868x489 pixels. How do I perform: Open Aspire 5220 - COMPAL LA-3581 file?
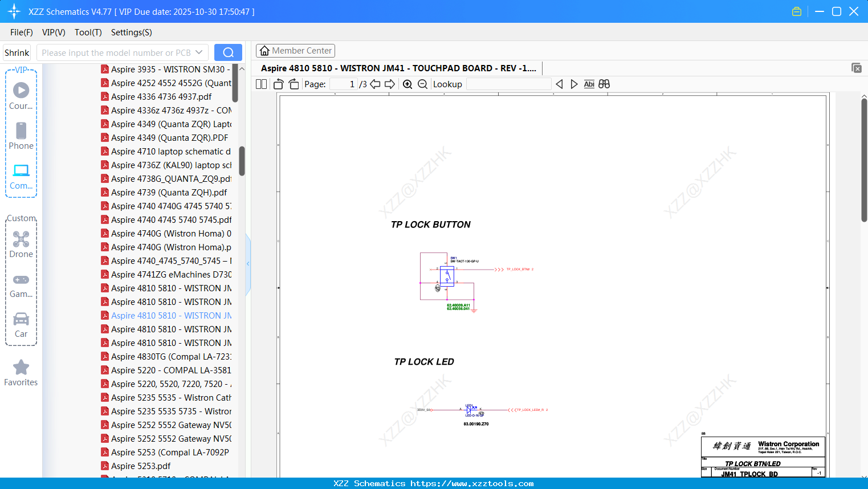pos(166,370)
